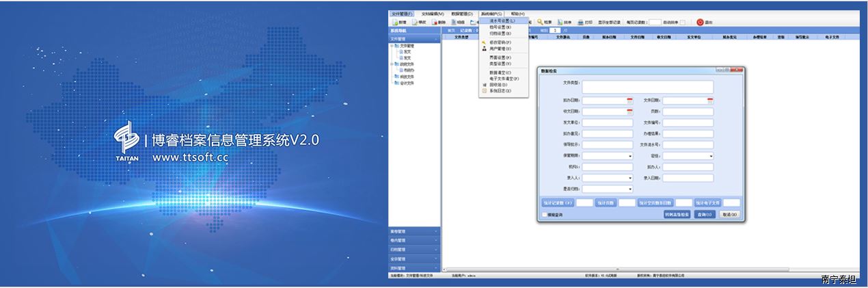
Task: Select 归档设置 menu entry
Action: [x=504, y=33]
